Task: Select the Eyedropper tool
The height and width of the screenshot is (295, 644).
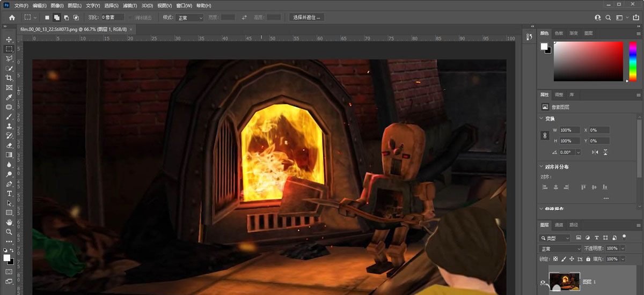Action: tap(9, 97)
